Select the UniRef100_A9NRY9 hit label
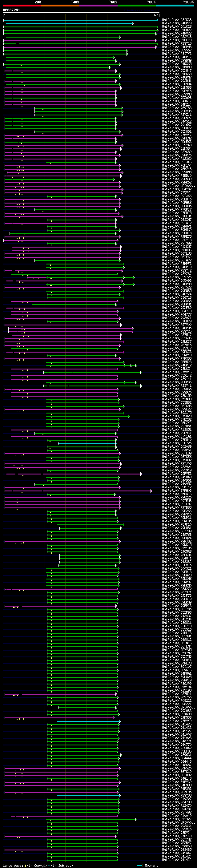This screenshot has height=868, width=197. tap(177, 355)
